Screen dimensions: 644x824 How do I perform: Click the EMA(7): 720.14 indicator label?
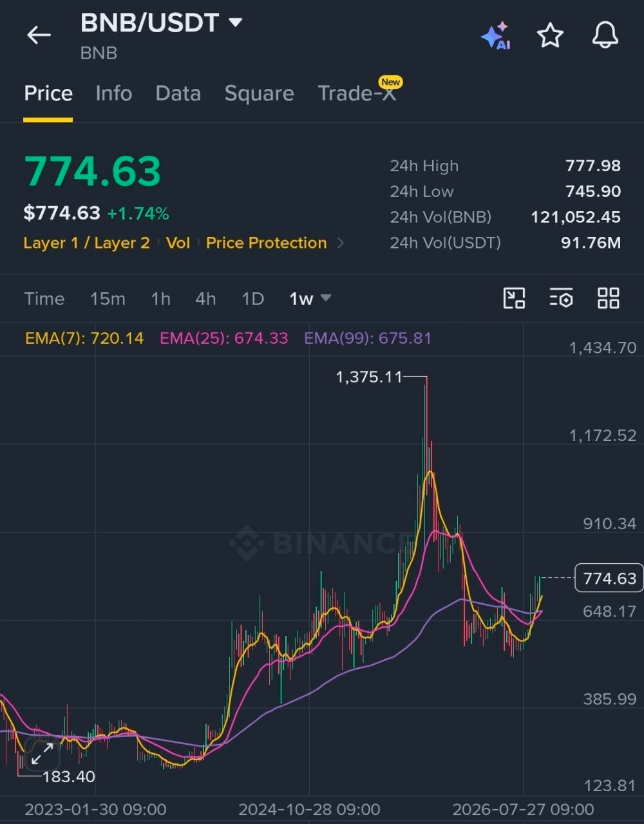(84, 338)
